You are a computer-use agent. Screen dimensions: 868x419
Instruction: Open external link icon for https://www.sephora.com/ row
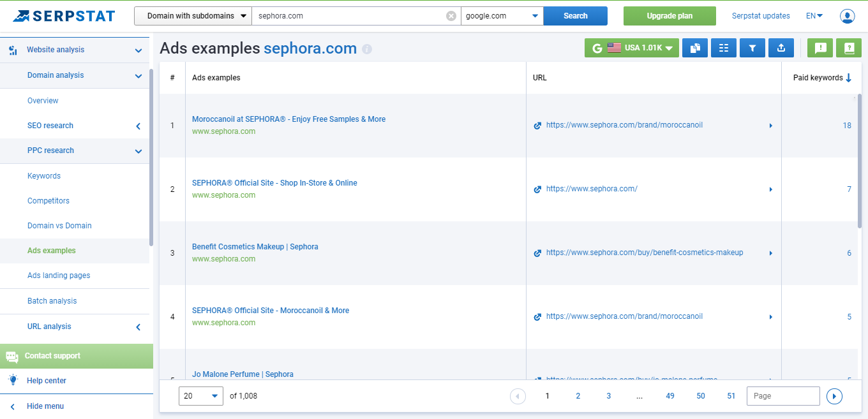pos(537,189)
